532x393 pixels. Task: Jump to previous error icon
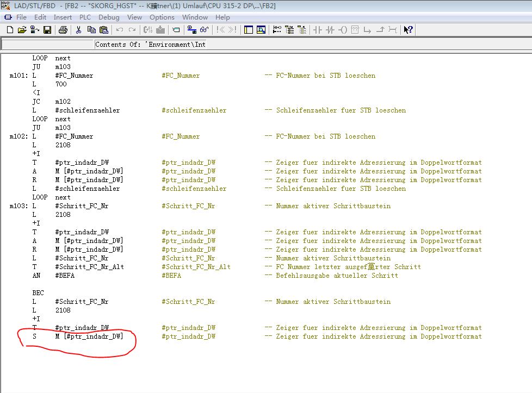(220, 30)
